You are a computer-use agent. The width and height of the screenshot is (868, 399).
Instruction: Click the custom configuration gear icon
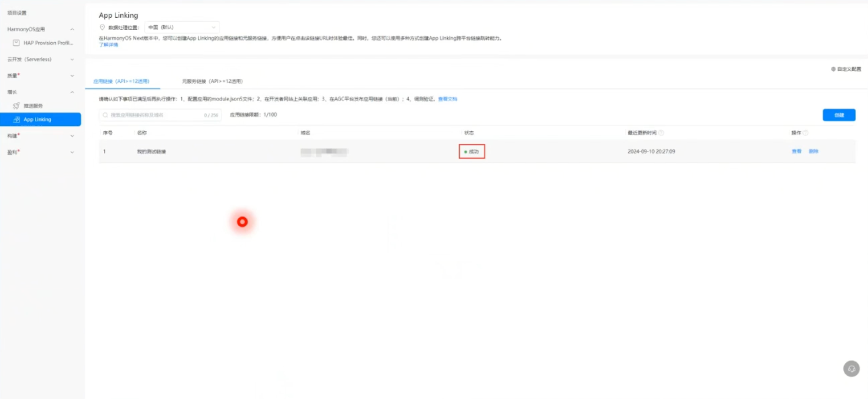833,69
